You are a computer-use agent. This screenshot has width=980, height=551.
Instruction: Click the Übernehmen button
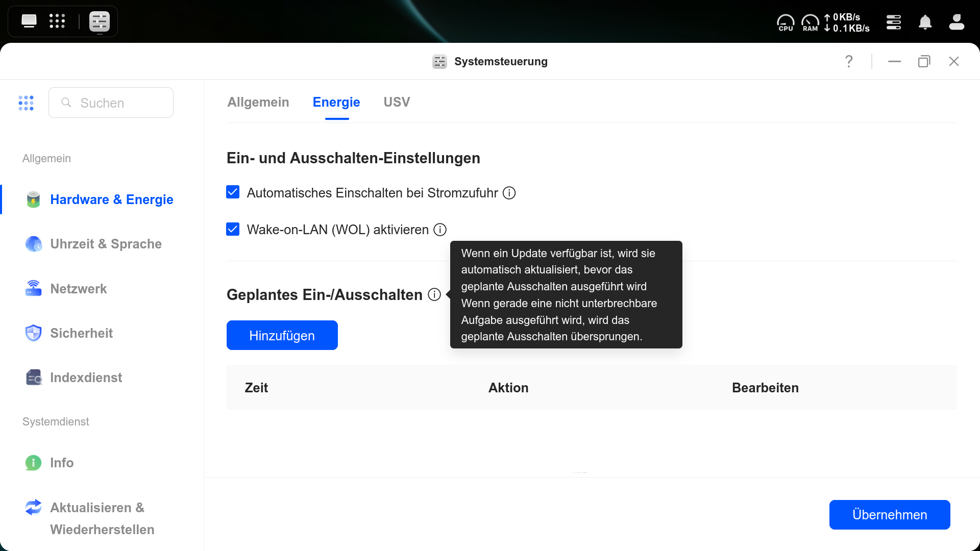pyautogui.click(x=889, y=515)
